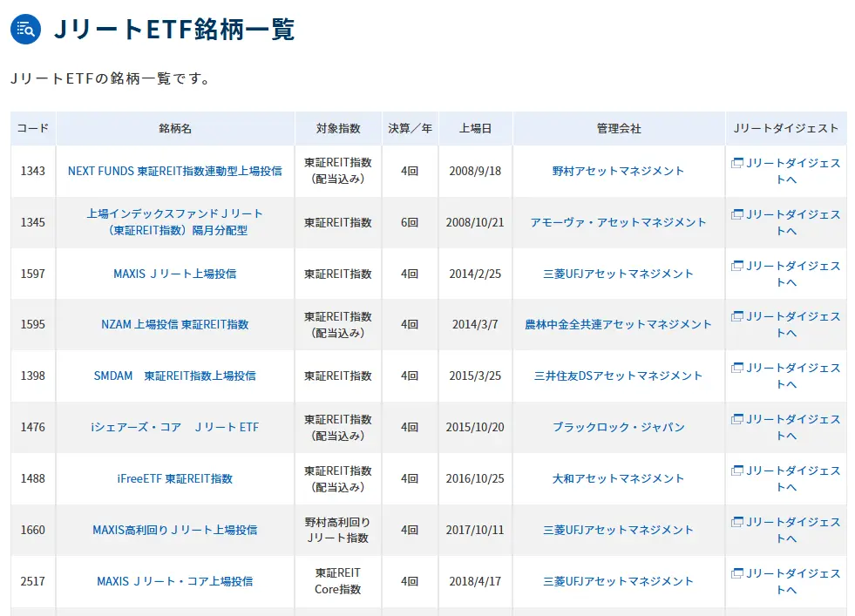Open the MAXIS Jリート上場投信 link

[x=176, y=274]
